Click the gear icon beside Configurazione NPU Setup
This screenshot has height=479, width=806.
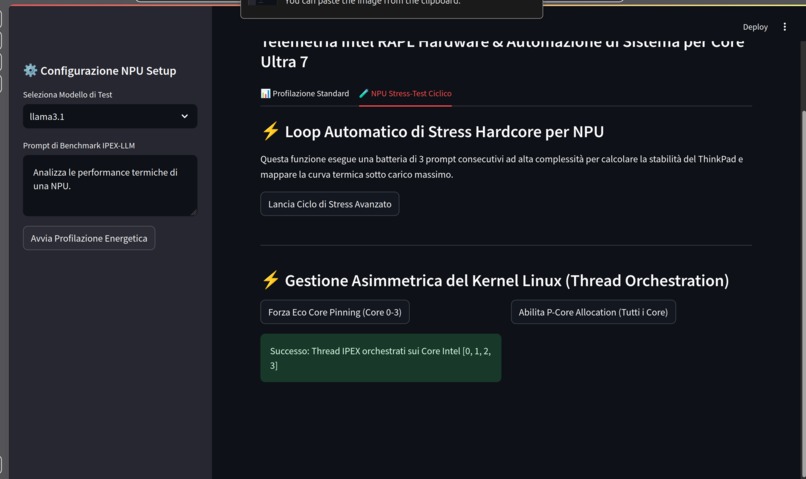point(30,70)
